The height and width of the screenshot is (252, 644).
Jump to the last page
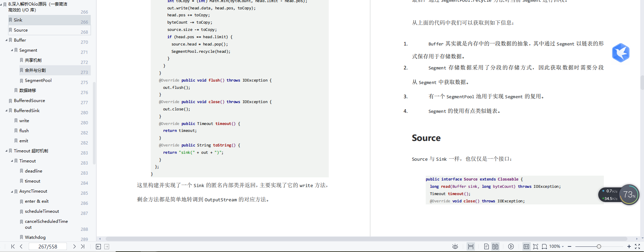(82, 246)
